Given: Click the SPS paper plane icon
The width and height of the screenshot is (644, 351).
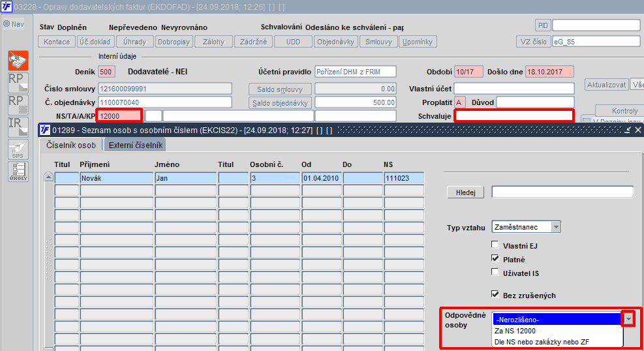Looking at the screenshot, I should [x=18, y=149].
